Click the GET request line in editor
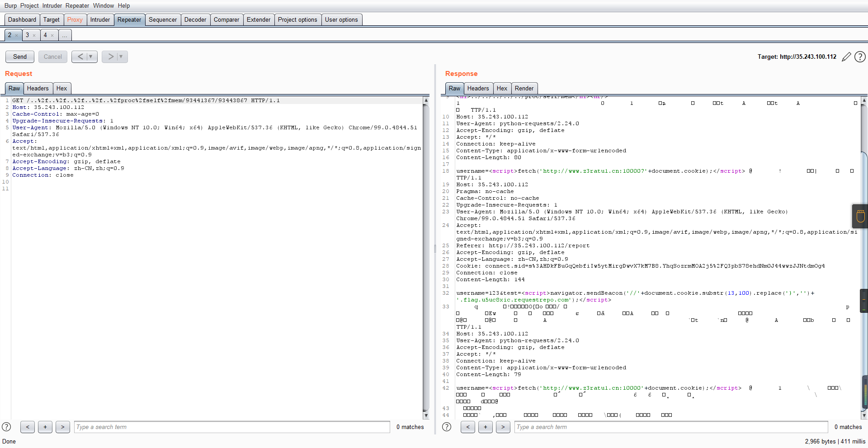The width and height of the screenshot is (868, 448). (146, 100)
